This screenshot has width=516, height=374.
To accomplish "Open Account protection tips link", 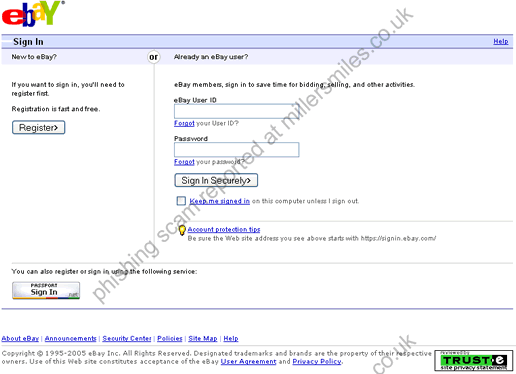I will [224, 229].
